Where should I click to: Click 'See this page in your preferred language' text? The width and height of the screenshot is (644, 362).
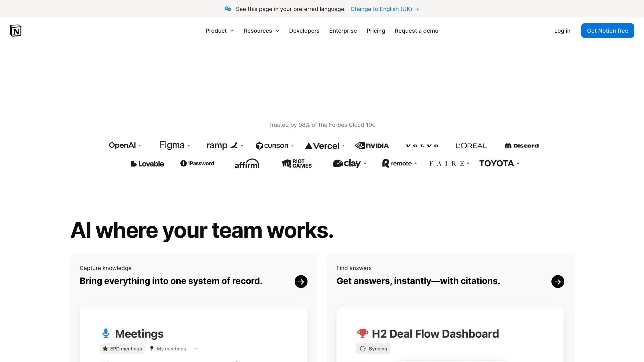tap(291, 9)
